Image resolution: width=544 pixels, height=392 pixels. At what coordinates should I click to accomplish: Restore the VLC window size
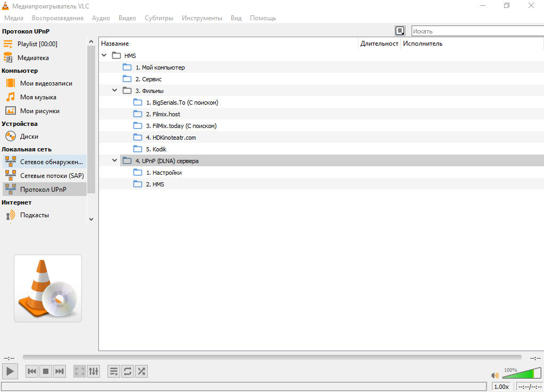[507, 5]
